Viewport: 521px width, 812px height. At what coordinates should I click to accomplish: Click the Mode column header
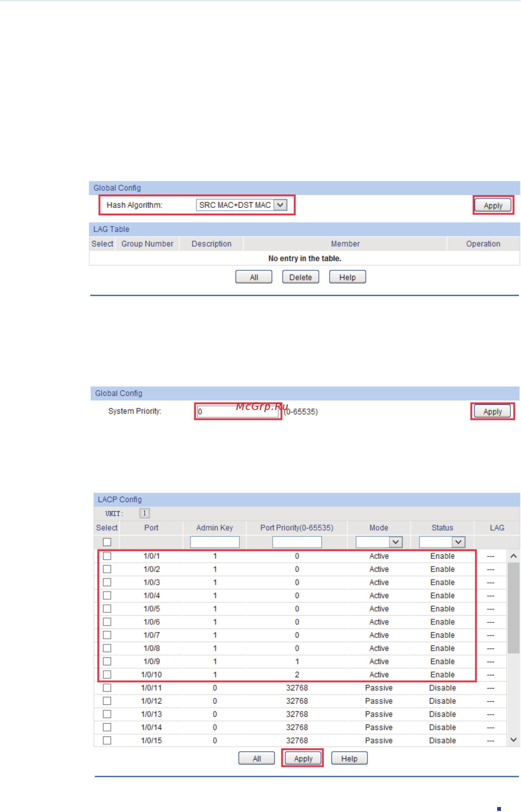pos(378,528)
